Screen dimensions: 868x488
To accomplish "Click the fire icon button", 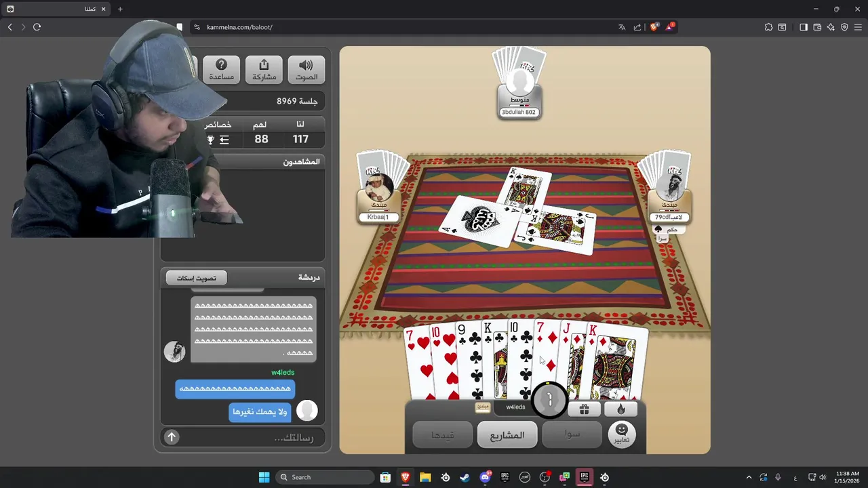I will (620, 409).
